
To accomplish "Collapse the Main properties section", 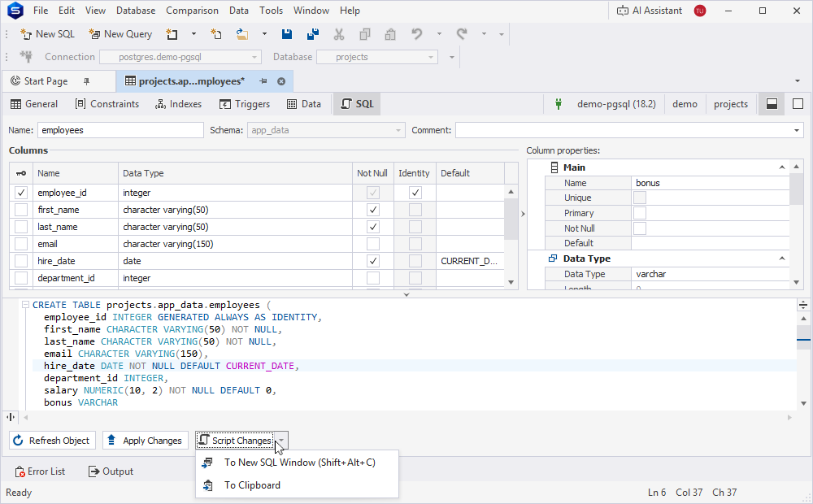I will tap(782, 167).
